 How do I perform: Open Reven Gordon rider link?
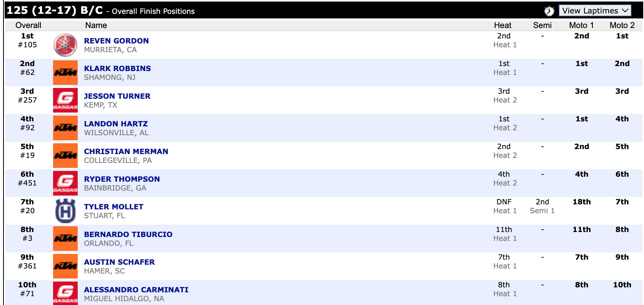click(x=116, y=41)
